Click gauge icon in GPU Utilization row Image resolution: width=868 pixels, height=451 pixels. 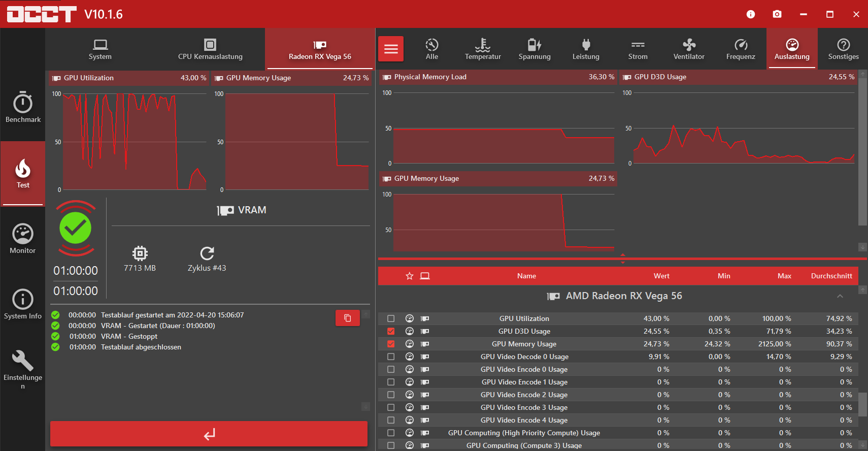point(410,318)
